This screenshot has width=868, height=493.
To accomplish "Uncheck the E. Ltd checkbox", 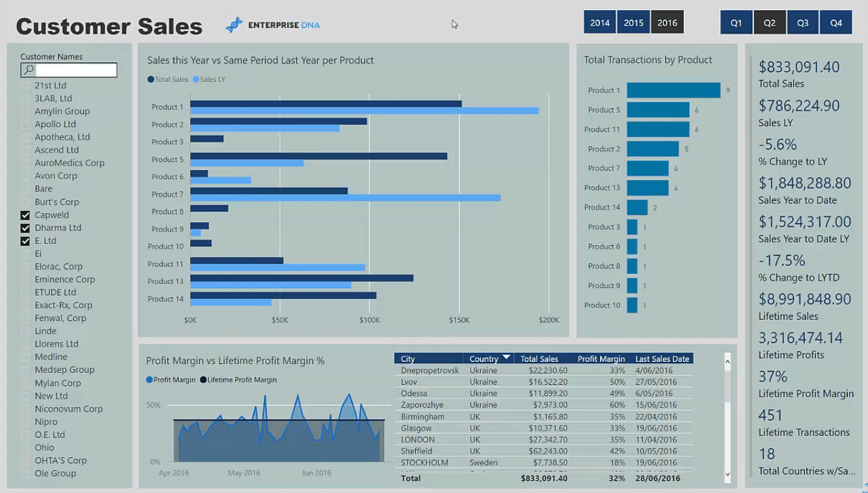I will pyautogui.click(x=25, y=240).
